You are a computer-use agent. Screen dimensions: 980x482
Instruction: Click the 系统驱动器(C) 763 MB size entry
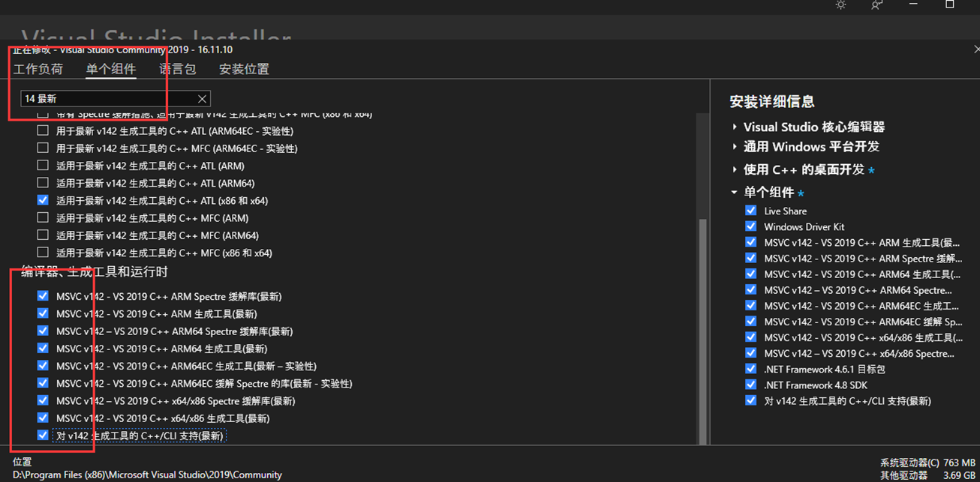click(x=929, y=463)
